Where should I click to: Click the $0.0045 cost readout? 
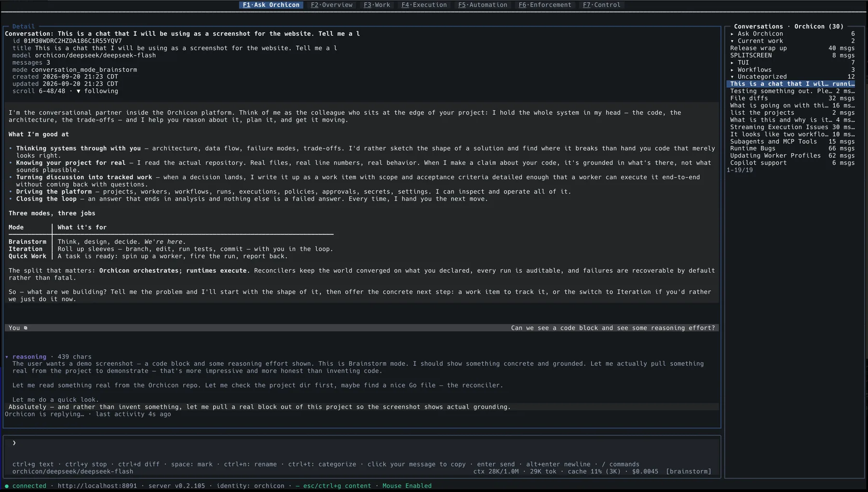(645, 472)
